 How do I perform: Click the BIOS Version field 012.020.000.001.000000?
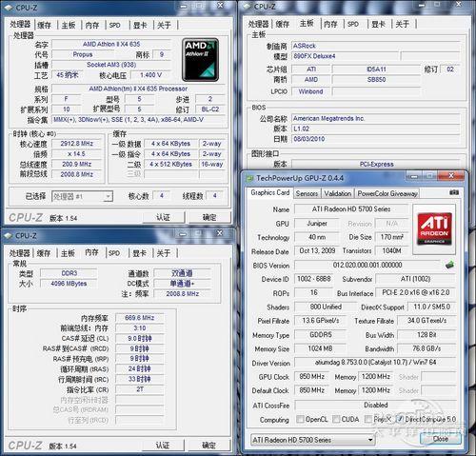click(367, 265)
